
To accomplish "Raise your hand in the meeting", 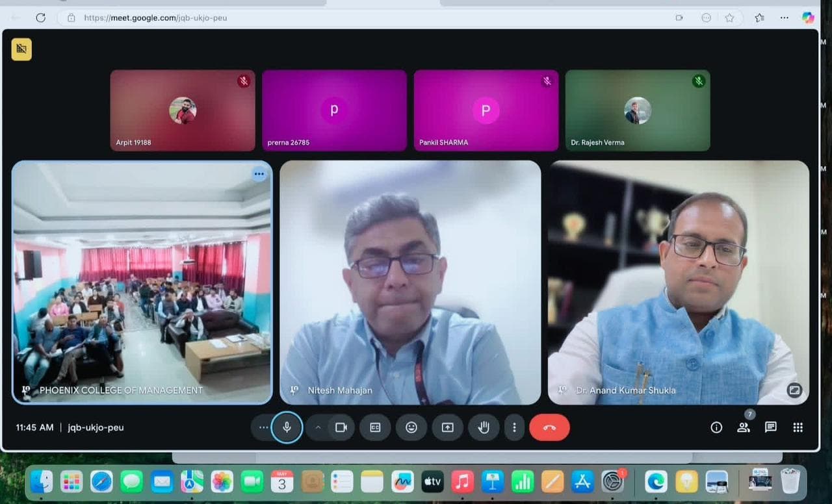I will 484,427.
